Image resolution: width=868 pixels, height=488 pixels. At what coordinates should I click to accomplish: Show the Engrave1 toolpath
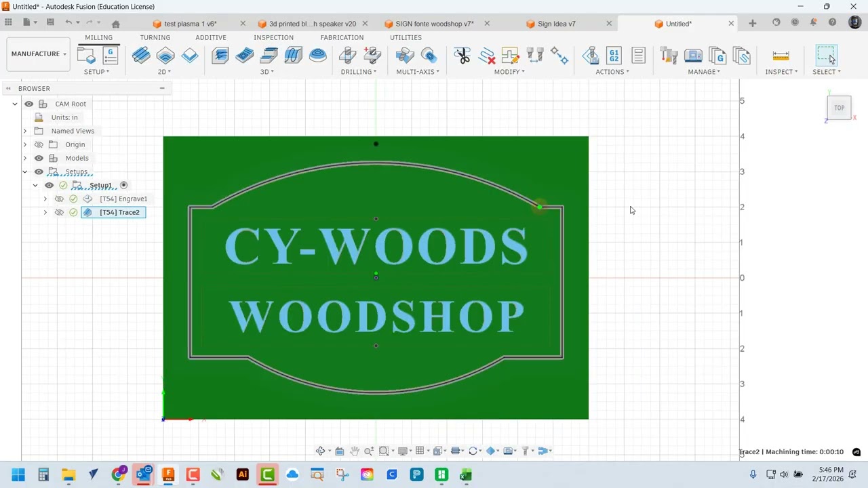[x=59, y=199]
